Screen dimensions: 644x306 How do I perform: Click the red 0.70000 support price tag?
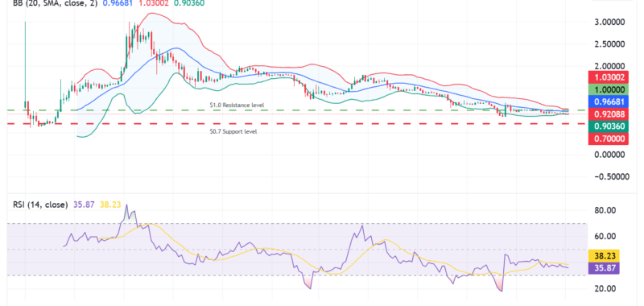pyautogui.click(x=609, y=139)
